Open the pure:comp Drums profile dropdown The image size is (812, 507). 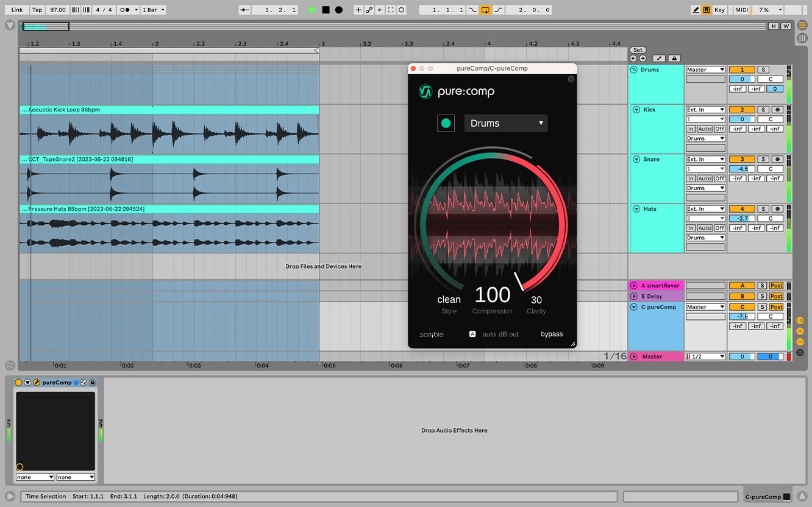click(506, 123)
